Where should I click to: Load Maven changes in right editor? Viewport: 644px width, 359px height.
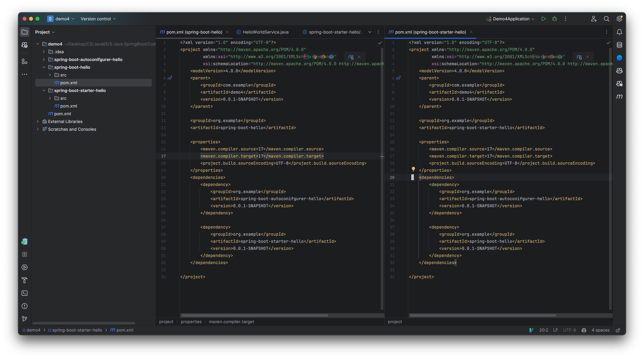pos(579,57)
